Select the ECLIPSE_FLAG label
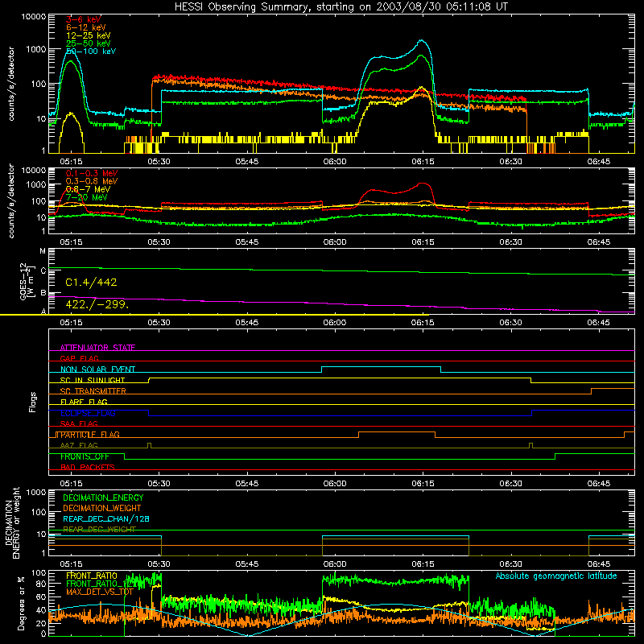Screen dimensions: 644x644 coord(88,413)
